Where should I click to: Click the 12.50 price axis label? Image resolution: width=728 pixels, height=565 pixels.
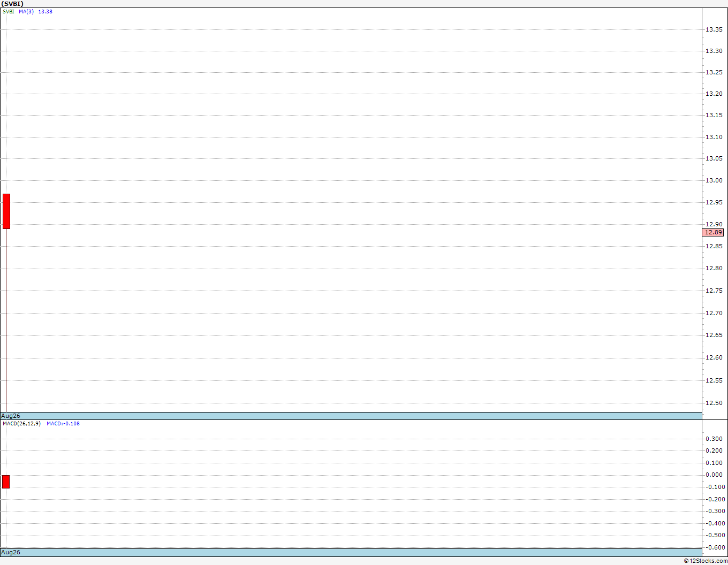point(714,403)
